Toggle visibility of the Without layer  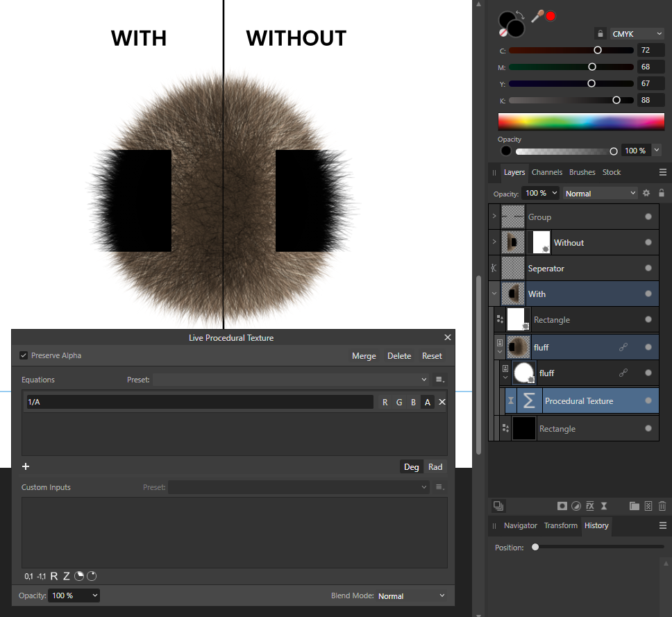click(x=648, y=242)
